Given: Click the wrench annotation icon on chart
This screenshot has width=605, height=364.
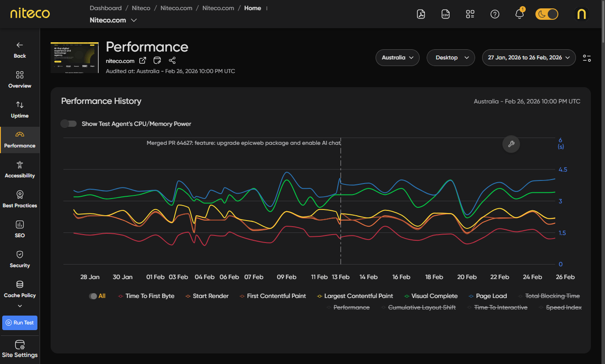Looking at the screenshot, I should tap(511, 144).
